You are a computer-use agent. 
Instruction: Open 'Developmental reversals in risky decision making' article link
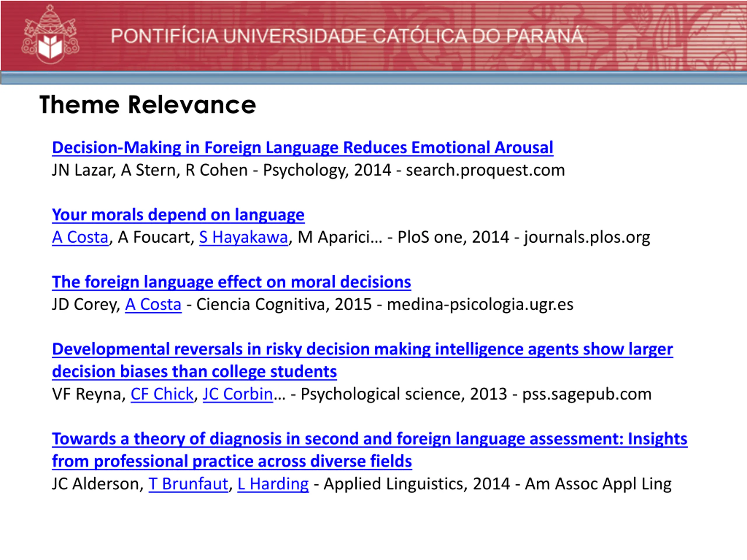(362, 360)
